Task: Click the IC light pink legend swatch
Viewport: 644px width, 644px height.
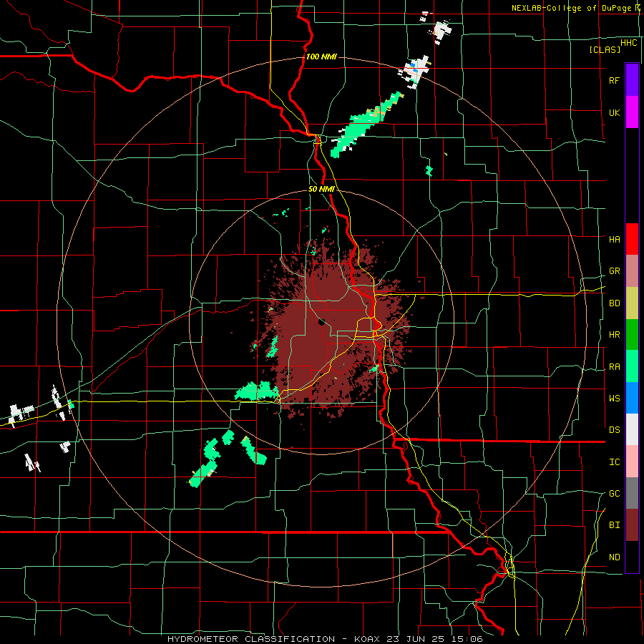Action: tap(632, 462)
